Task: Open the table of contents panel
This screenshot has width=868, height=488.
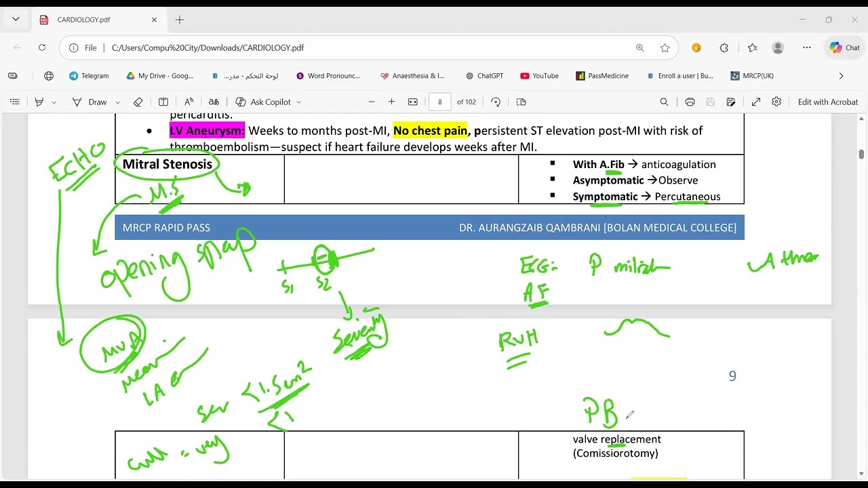Action: pyautogui.click(x=14, y=102)
